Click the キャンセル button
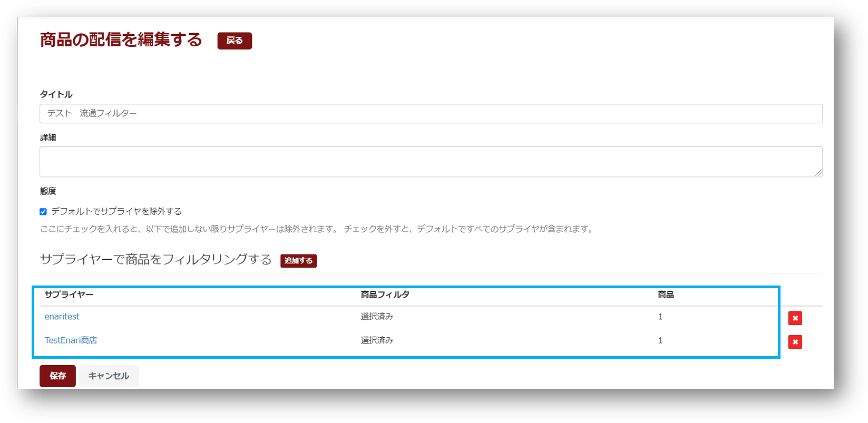This screenshot has height=423, width=868. click(109, 376)
